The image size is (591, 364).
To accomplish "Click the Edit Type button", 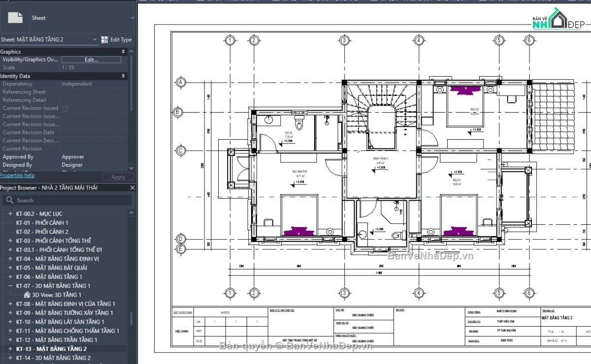I will (x=116, y=39).
